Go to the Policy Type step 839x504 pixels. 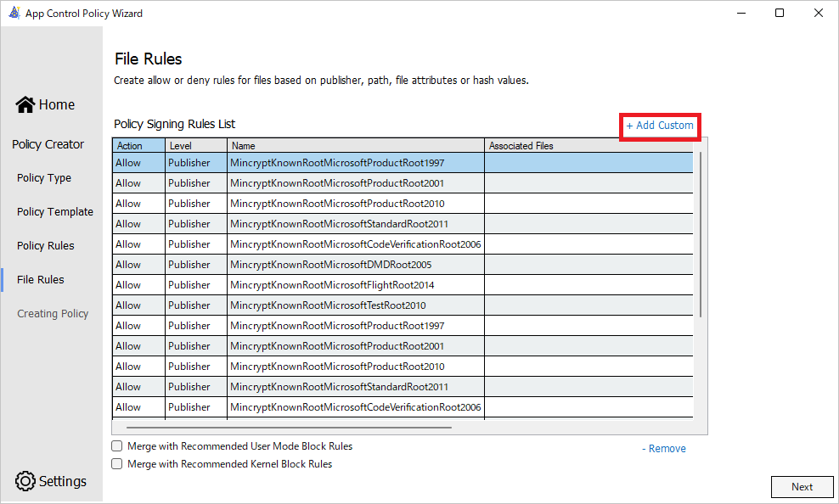44,178
